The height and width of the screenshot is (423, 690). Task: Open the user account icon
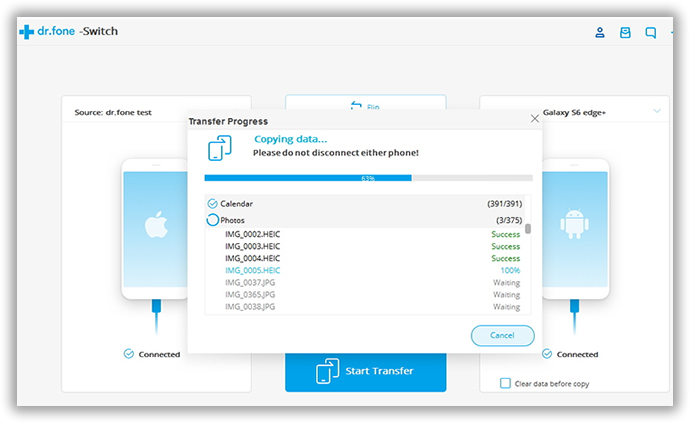[x=600, y=32]
